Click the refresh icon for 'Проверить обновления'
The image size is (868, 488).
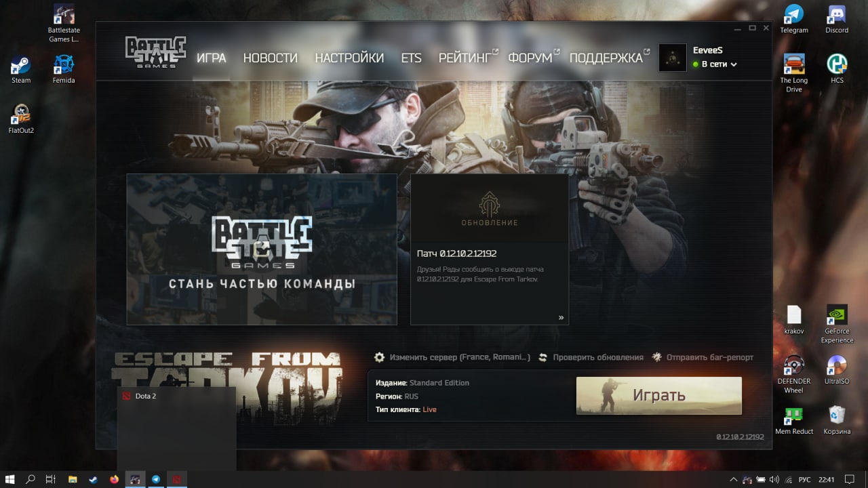click(x=543, y=357)
